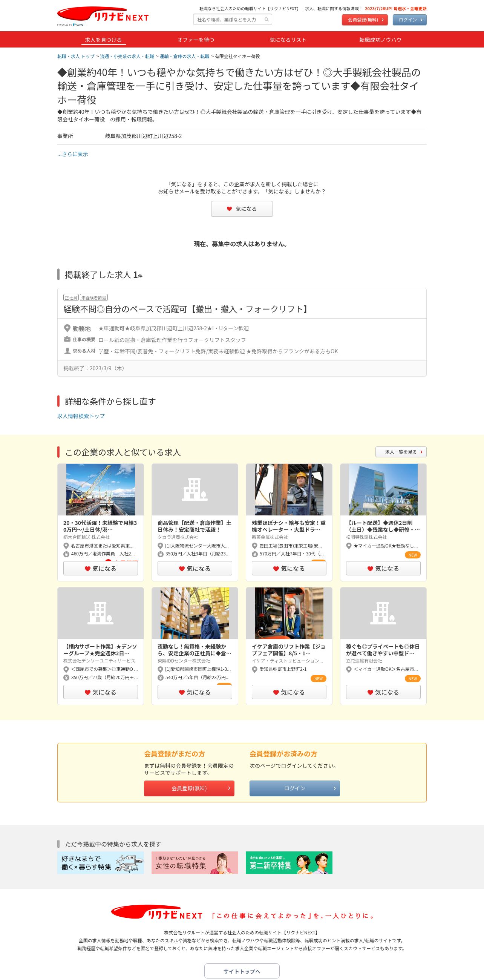Click the 正社員 tag on the ended listing
This screenshot has height=980, width=484.
(71, 298)
